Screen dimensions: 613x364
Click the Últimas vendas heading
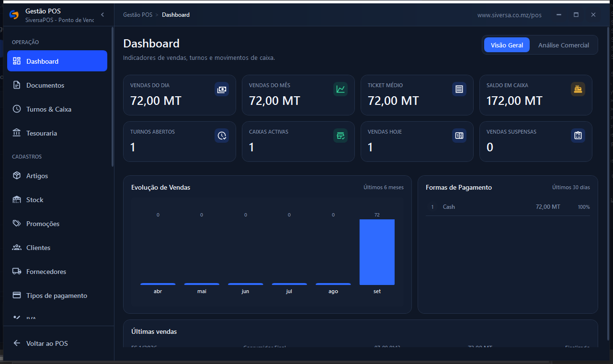(154, 331)
